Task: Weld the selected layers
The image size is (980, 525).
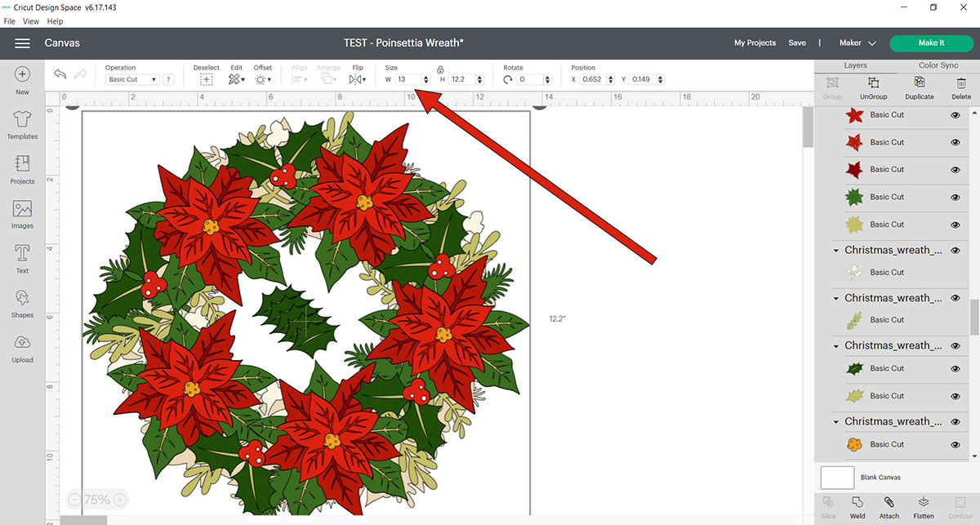Action: [x=857, y=507]
